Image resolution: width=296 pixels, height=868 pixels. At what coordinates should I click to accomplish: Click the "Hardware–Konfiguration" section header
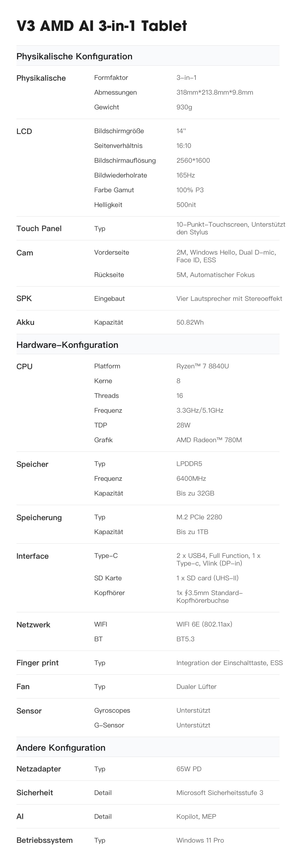pos(67,345)
